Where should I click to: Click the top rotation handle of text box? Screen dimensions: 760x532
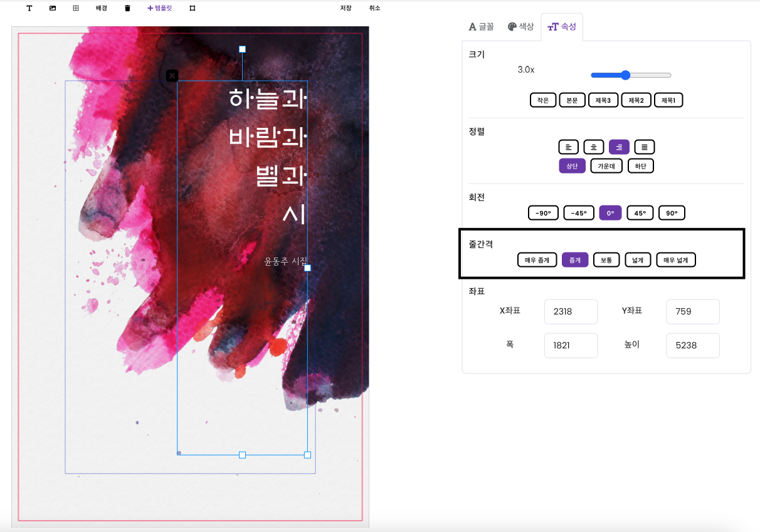click(x=242, y=49)
